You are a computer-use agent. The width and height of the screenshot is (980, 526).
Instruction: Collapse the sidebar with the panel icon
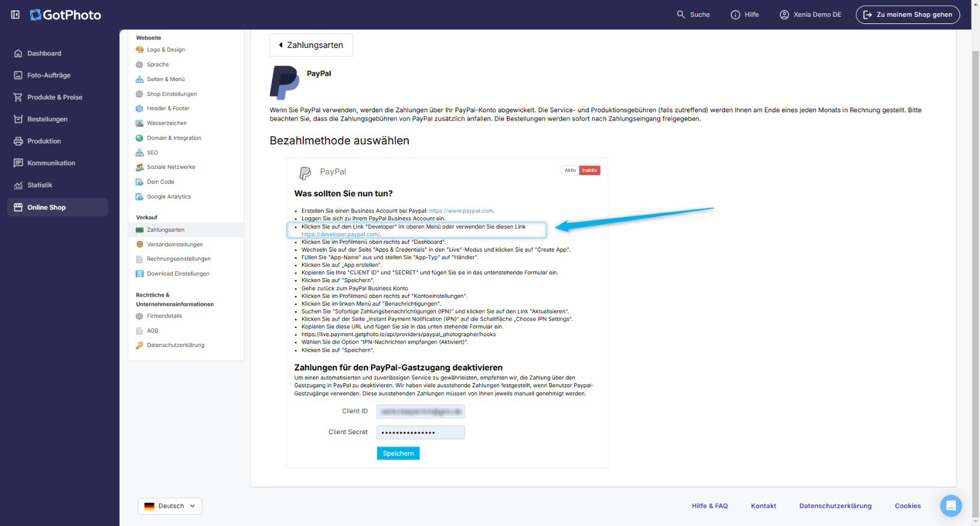point(16,14)
